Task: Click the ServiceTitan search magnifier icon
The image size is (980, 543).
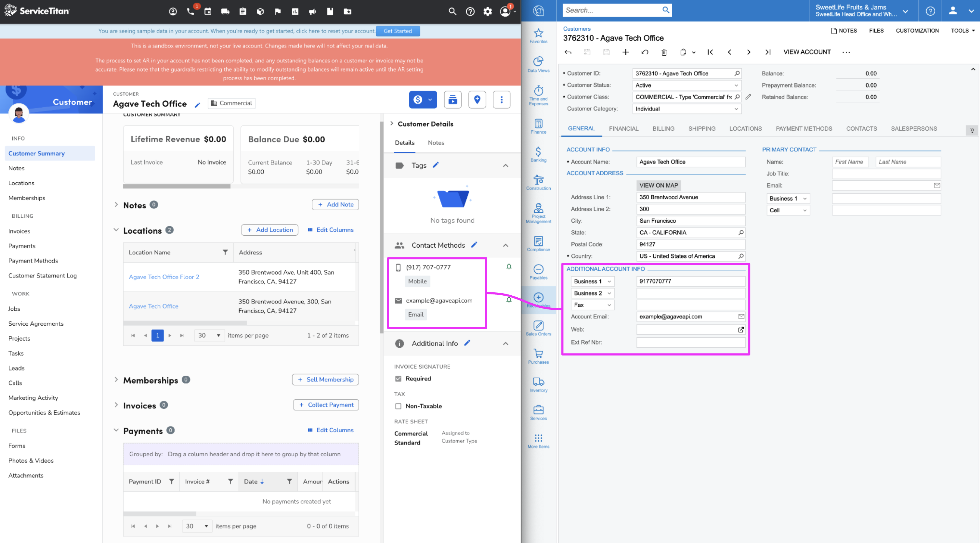Action: (x=452, y=11)
